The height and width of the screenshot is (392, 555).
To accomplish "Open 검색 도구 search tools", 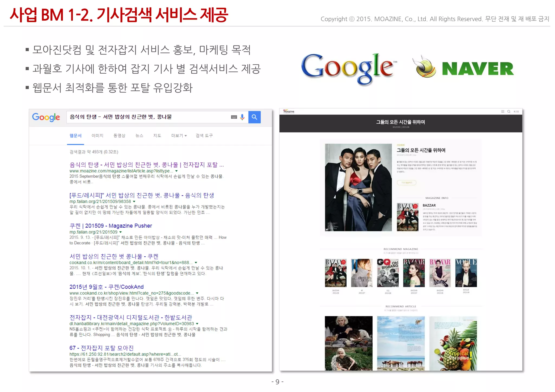I will pos(204,136).
